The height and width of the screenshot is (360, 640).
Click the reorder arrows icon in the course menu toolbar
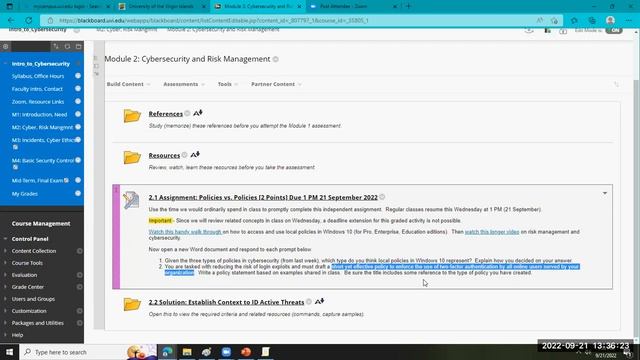(56, 47)
